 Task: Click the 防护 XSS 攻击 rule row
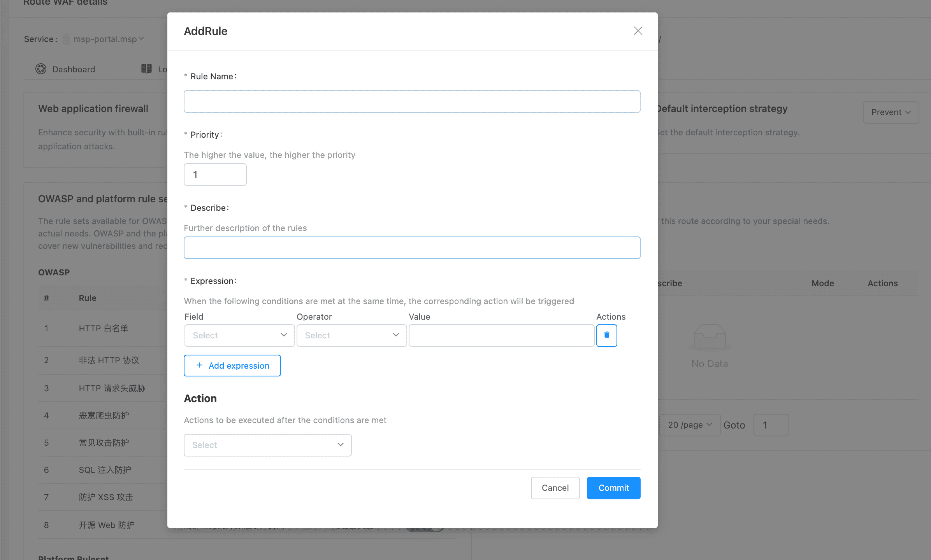[x=103, y=497]
